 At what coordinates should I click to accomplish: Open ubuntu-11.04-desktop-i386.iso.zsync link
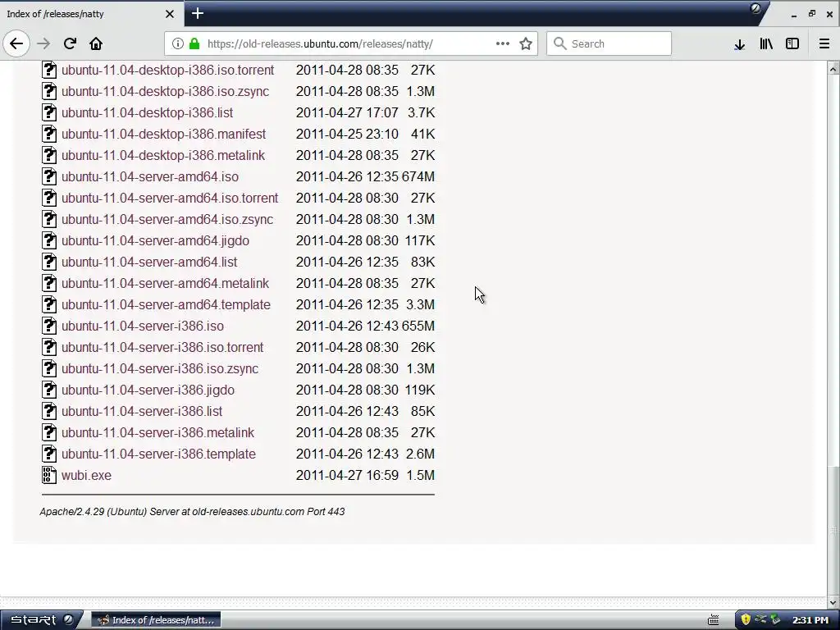coord(165,92)
